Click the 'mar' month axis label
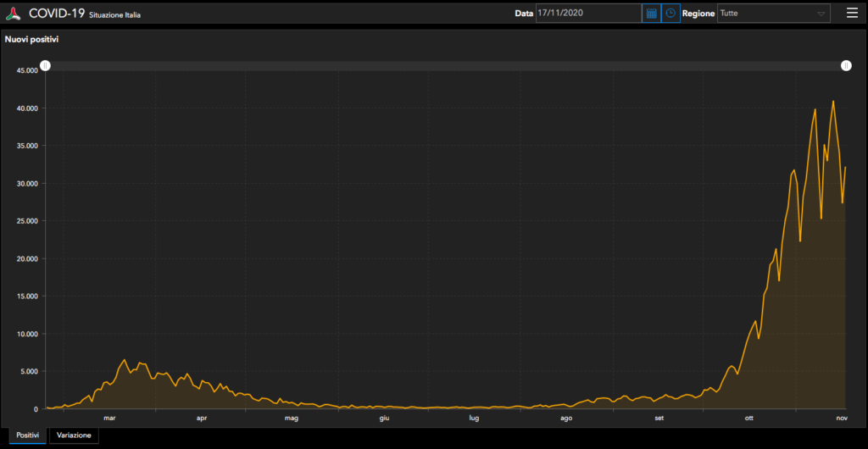The image size is (868, 449). point(109,418)
